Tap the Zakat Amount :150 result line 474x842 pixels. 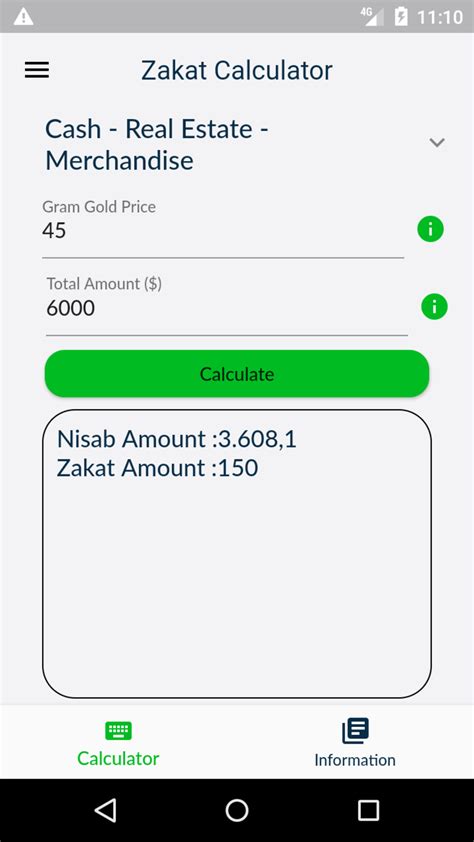tap(157, 468)
